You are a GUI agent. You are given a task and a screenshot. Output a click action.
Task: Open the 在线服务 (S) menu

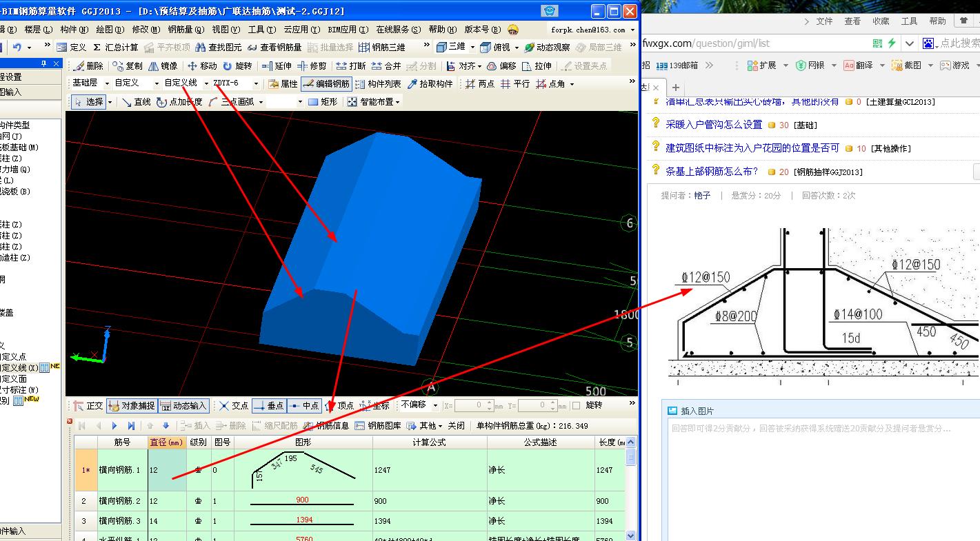point(398,30)
